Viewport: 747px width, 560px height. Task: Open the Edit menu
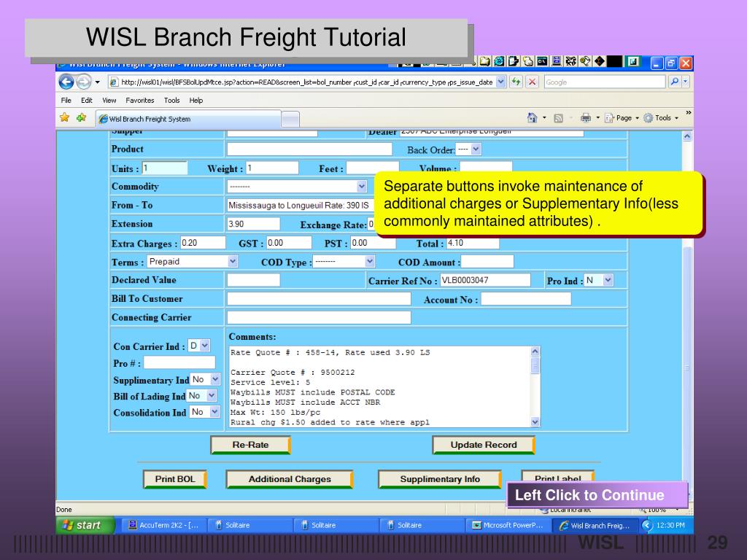[x=86, y=101]
